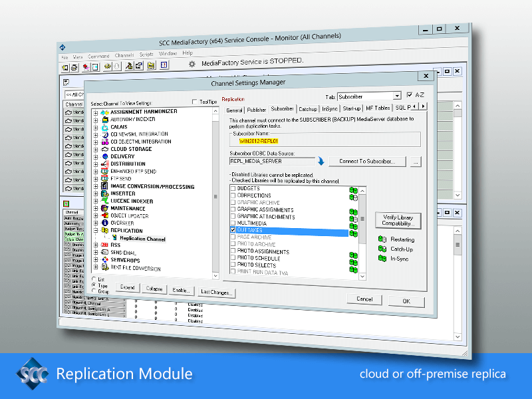Click the LUCENE INDEXER icon
Screen dimensions: 532x399
tap(104, 201)
